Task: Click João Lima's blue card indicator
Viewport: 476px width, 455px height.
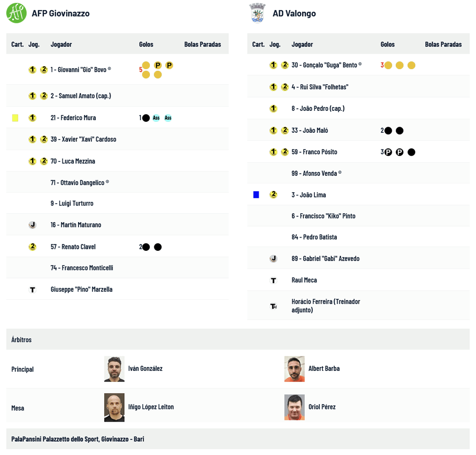Action: pos(256,195)
